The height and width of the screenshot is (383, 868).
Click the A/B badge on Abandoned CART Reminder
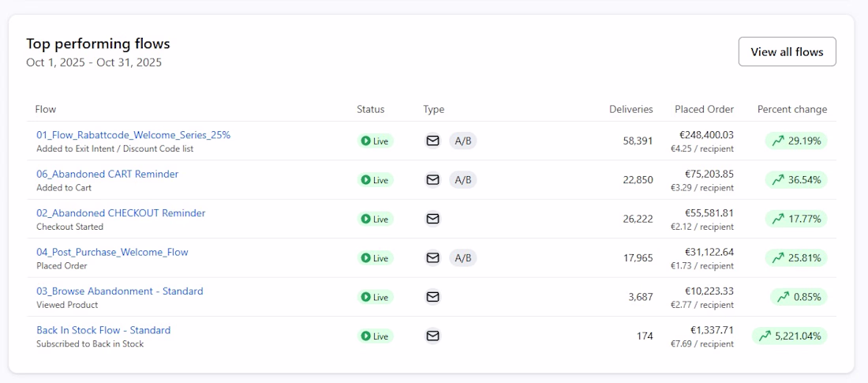[463, 180]
